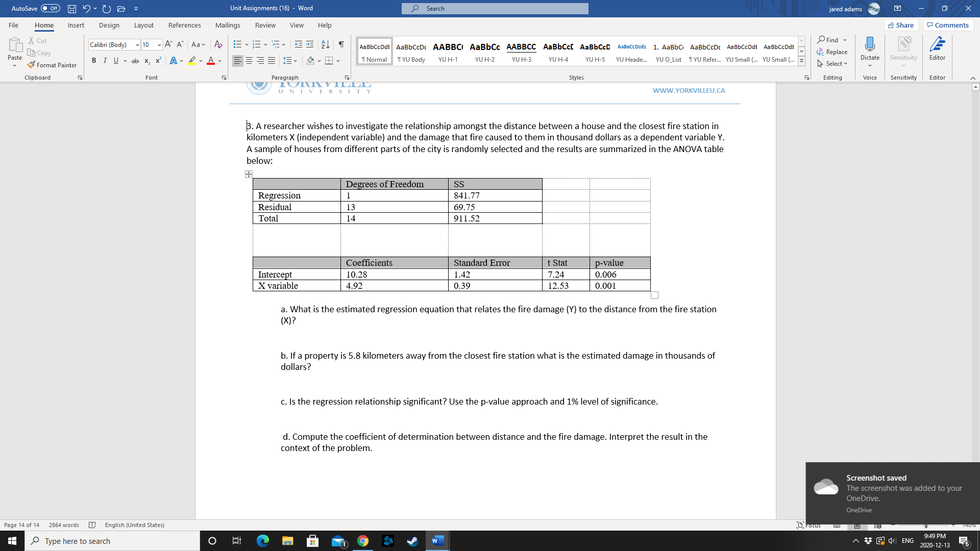Click the Share button

pyautogui.click(x=901, y=25)
